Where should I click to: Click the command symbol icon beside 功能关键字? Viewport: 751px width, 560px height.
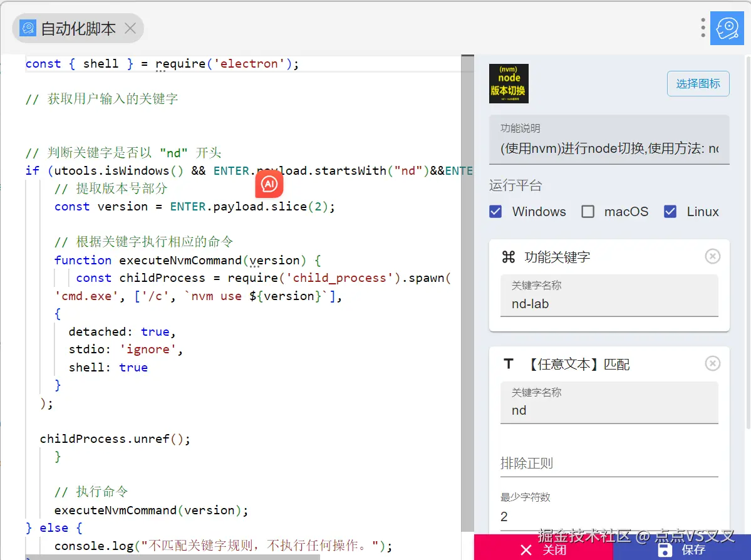click(508, 257)
